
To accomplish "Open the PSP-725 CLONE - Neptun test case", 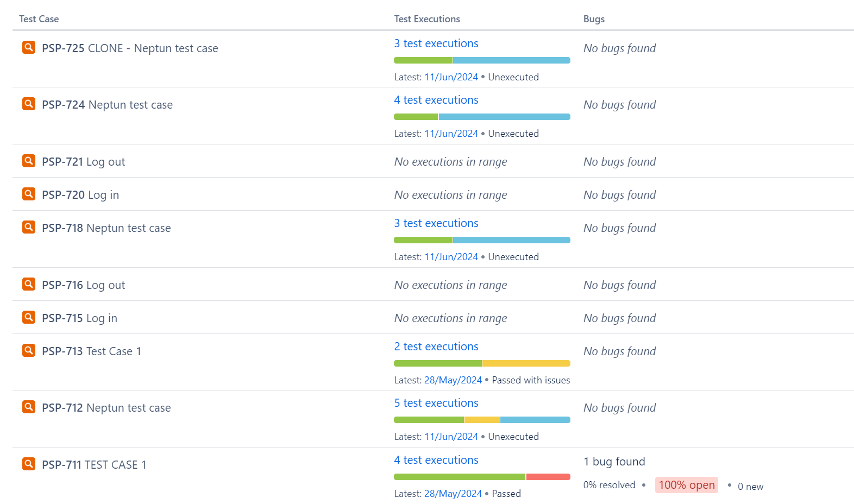I will (x=130, y=48).
